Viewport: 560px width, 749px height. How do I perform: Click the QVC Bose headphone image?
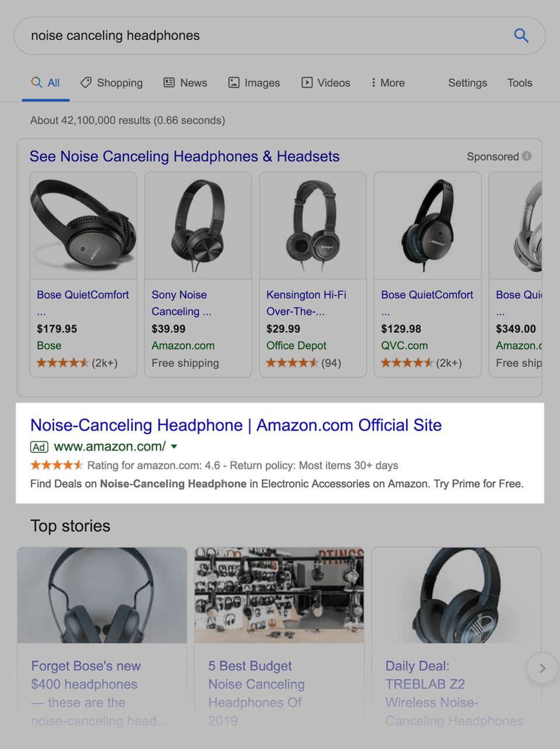(x=428, y=225)
